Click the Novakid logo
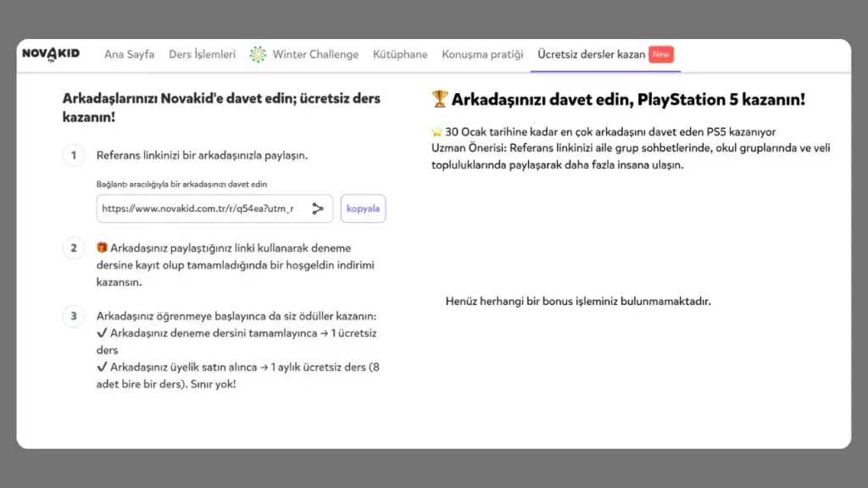868x488 pixels. point(51,53)
